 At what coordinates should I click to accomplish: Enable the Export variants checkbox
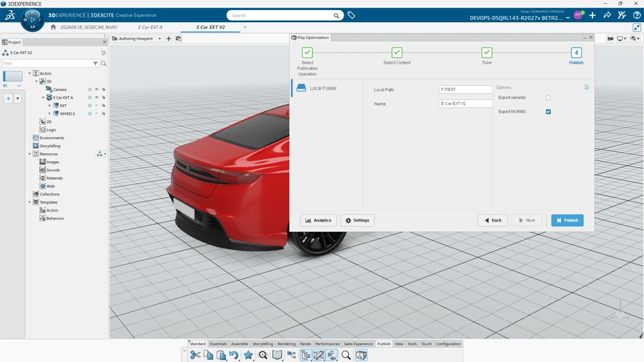pos(548,97)
